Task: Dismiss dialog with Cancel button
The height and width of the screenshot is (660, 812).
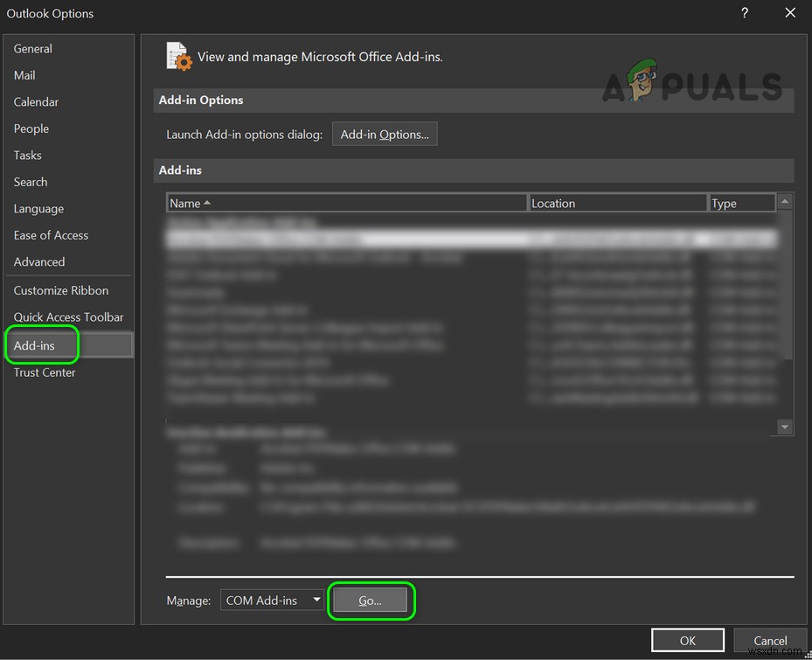Action: tap(769, 641)
